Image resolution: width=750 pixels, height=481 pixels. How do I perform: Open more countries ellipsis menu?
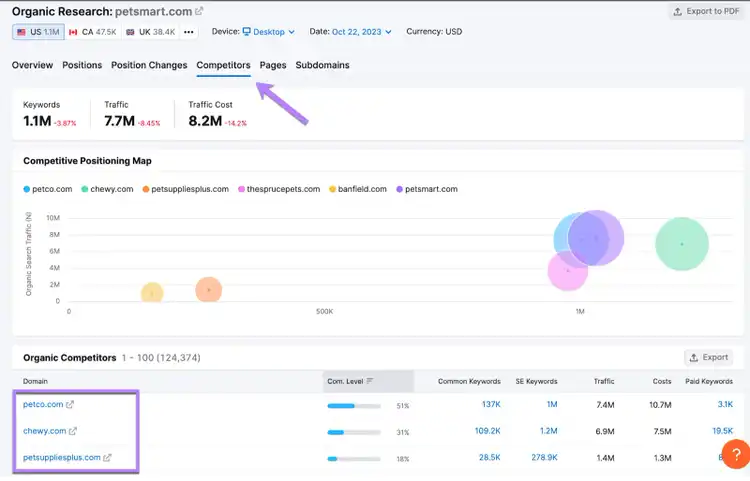click(x=188, y=32)
